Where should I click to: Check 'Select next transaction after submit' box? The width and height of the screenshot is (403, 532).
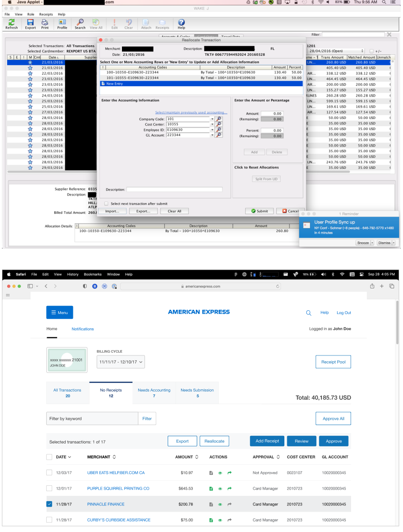pyautogui.click(x=106, y=204)
